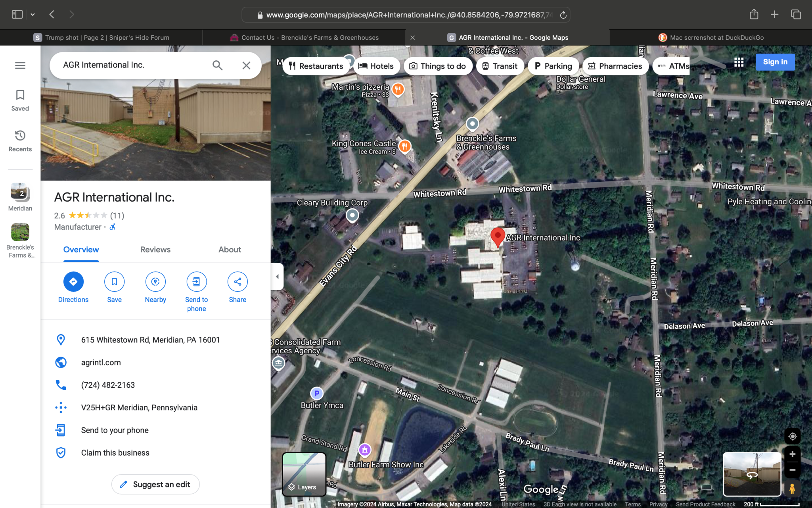Click Brenckle's Farms & Greenhouses marker
Screen dimensions: 812x508
point(472,124)
